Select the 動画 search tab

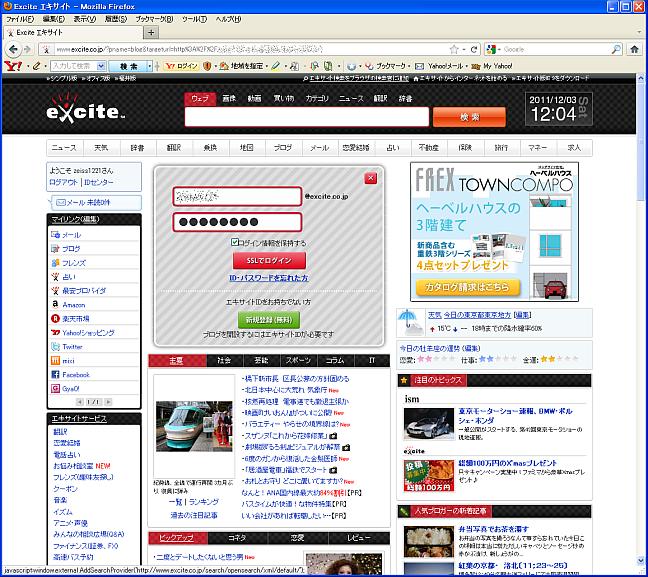tap(254, 98)
